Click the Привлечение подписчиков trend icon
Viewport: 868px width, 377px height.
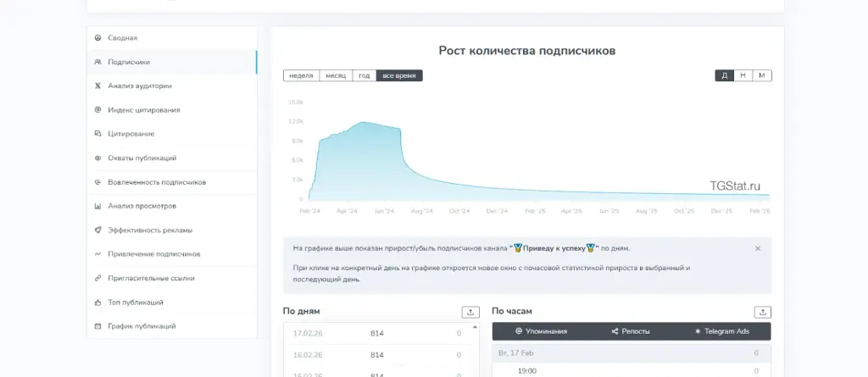tap(98, 254)
